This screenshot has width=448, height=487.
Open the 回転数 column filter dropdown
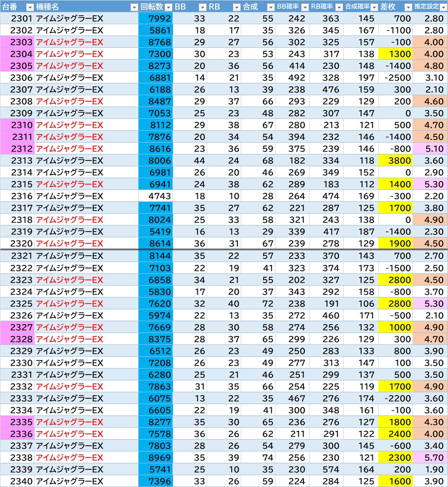click(x=168, y=7)
